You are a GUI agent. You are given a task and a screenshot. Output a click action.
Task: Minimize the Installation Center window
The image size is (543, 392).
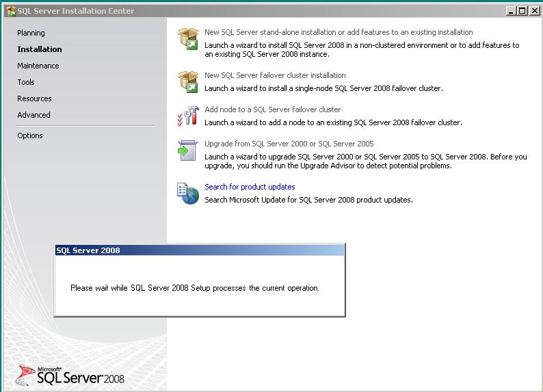[511, 11]
